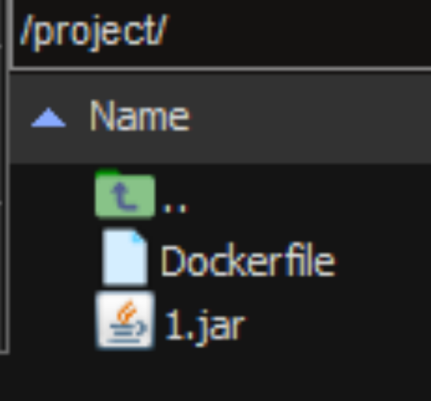Screen dimensions: 431x401
Task: Open the green parent folder icon
Action: 125,194
